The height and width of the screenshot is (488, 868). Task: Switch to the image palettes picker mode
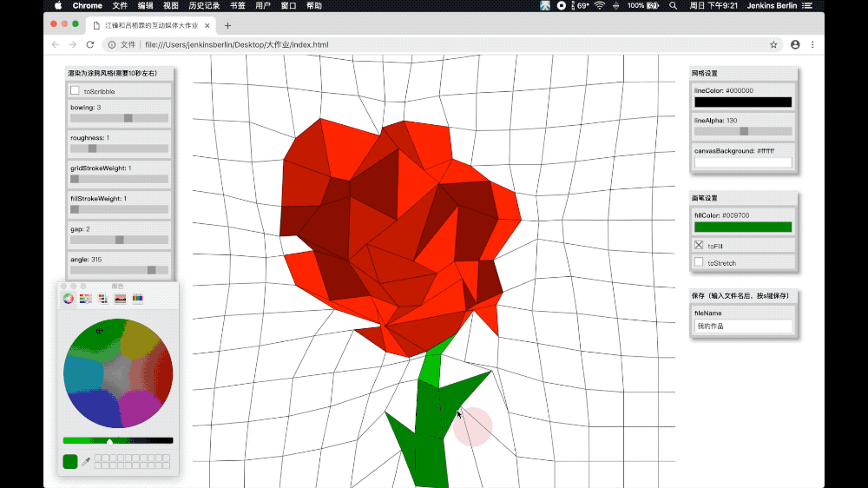(x=120, y=299)
